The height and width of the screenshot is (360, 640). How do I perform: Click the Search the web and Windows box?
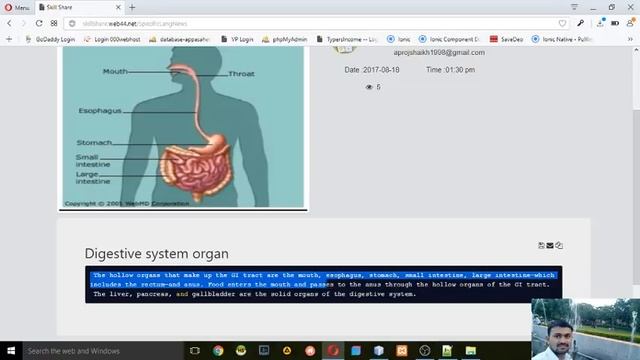point(103,351)
